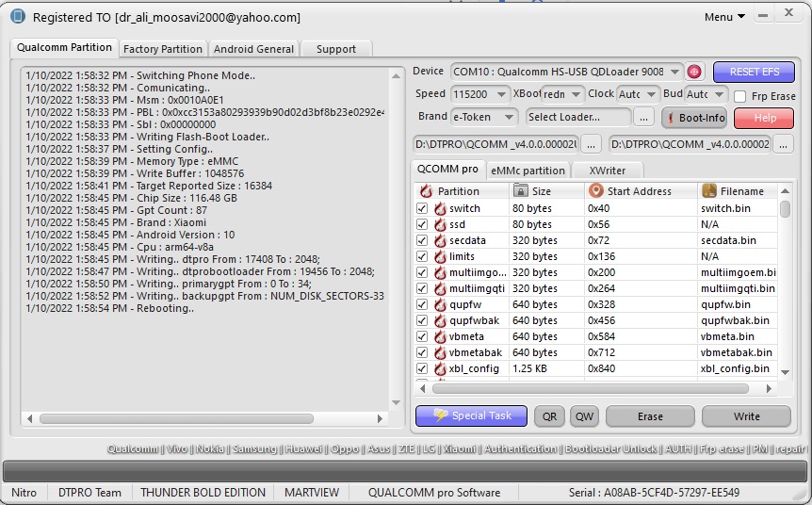Click the red port refresh icon beside Device
The width and height of the screenshot is (812, 505).
tap(694, 72)
